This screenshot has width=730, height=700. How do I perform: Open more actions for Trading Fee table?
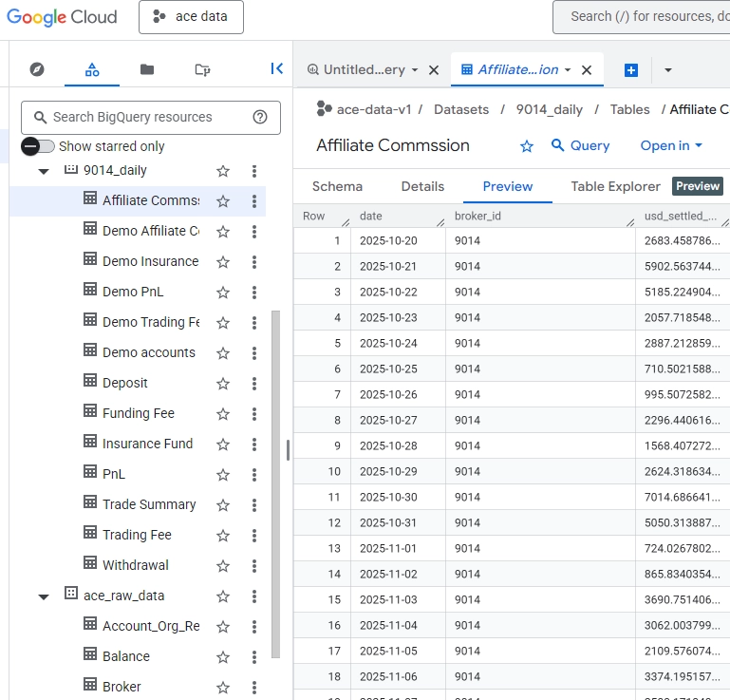(x=254, y=536)
